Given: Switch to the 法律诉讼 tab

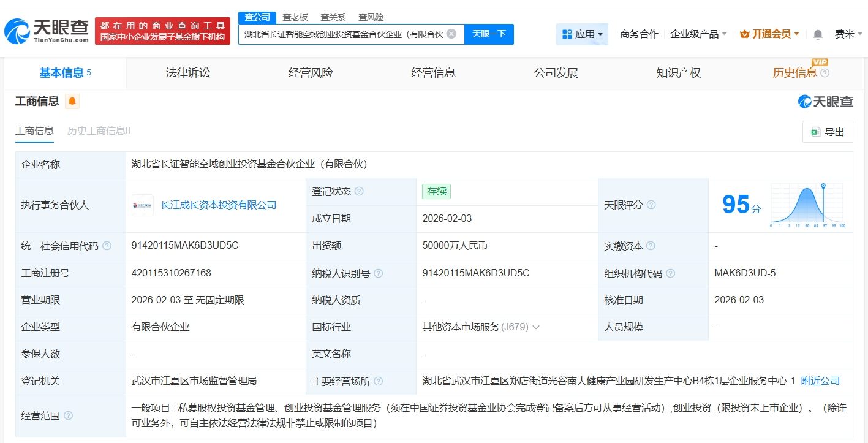Looking at the screenshot, I should 187,73.
